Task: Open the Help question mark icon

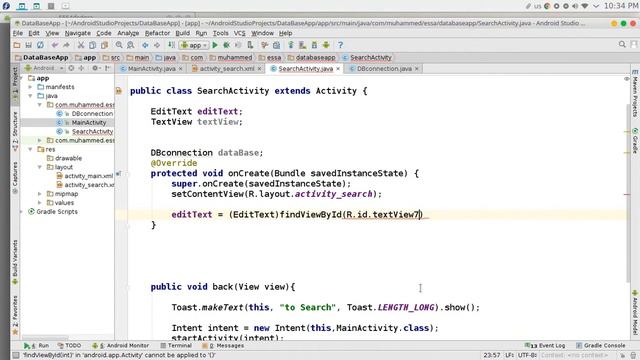Action: tap(340, 45)
